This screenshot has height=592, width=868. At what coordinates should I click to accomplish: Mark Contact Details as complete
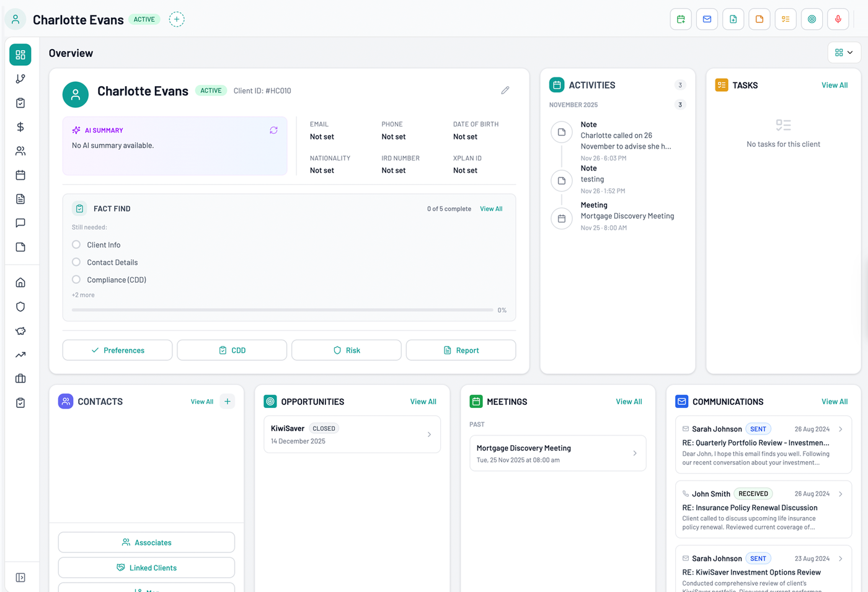(76, 262)
